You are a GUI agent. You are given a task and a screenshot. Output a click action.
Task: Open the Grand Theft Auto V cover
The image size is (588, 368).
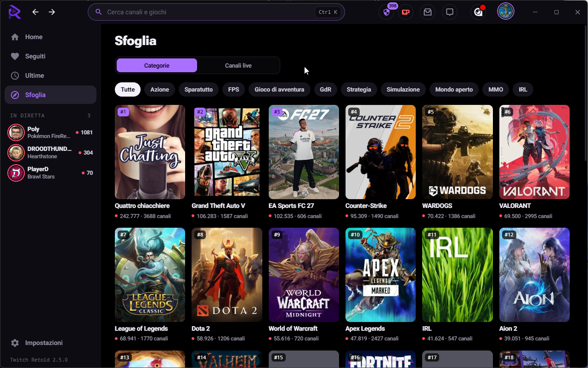click(227, 152)
